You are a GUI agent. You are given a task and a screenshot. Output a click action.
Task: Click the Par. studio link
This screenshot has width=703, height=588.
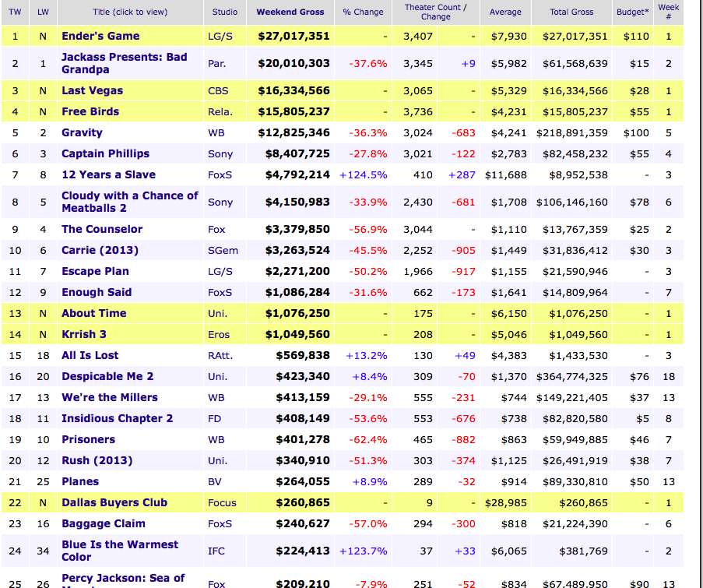pos(216,64)
